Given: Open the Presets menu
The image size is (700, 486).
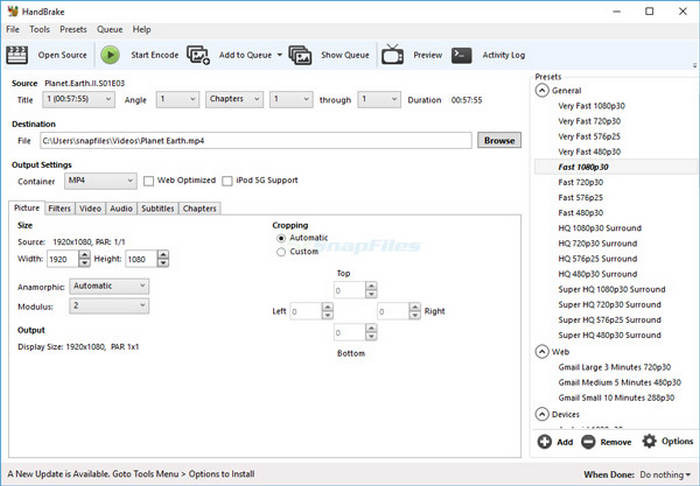Looking at the screenshot, I should 73,29.
